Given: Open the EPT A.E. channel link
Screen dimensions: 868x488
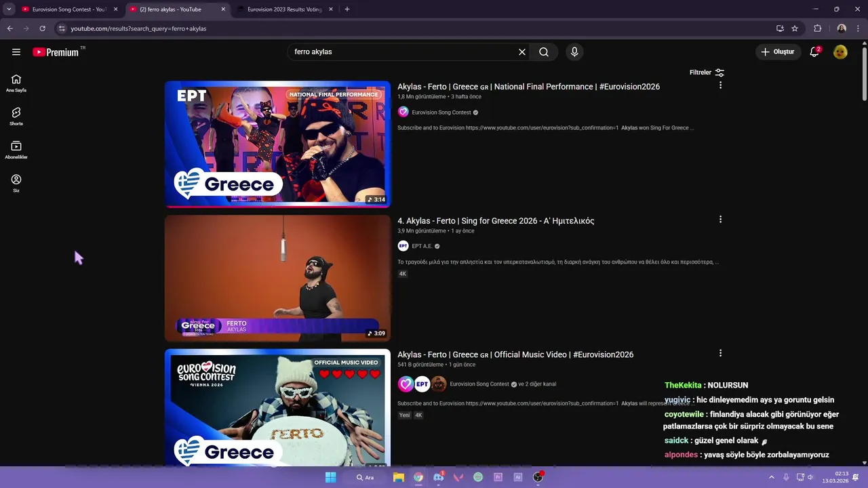Looking at the screenshot, I should (x=422, y=246).
